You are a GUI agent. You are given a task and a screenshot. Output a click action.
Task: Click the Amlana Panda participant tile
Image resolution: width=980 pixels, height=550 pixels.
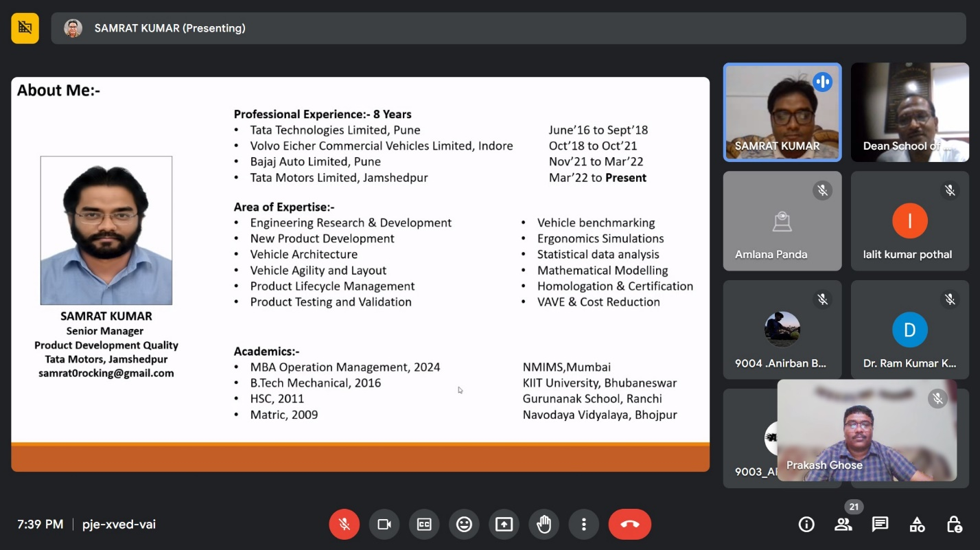click(x=782, y=221)
